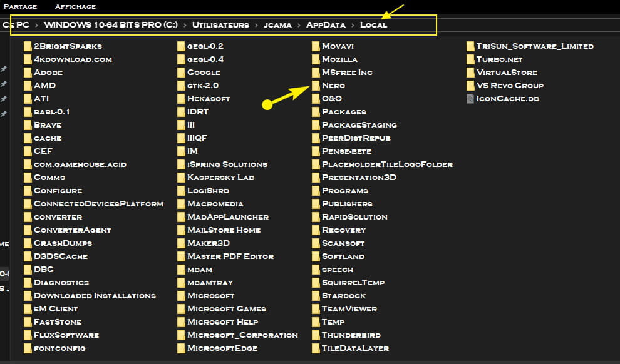The height and width of the screenshot is (364, 620).
Task: Click the FastStone folder icon
Action: (28, 321)
